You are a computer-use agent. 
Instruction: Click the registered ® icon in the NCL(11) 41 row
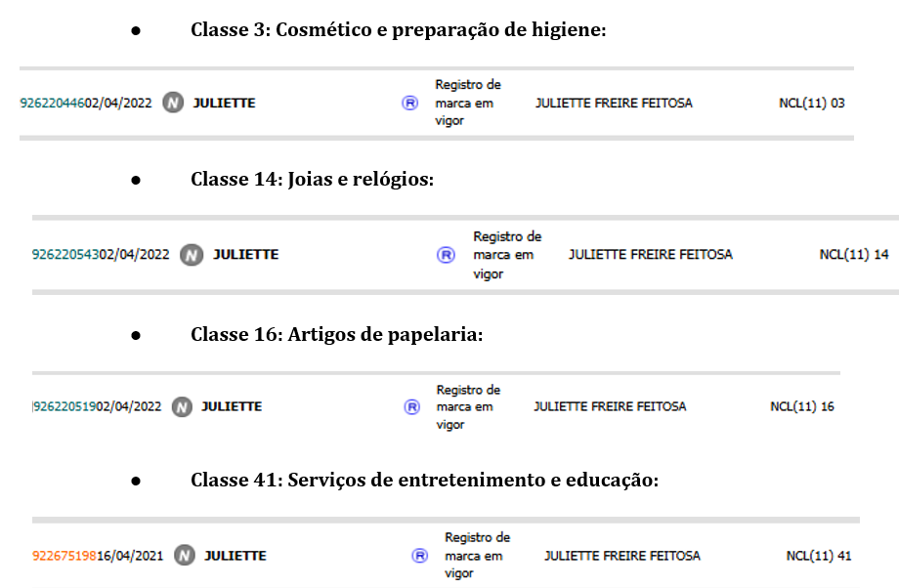pyautogui.click(x=420, y=556)
